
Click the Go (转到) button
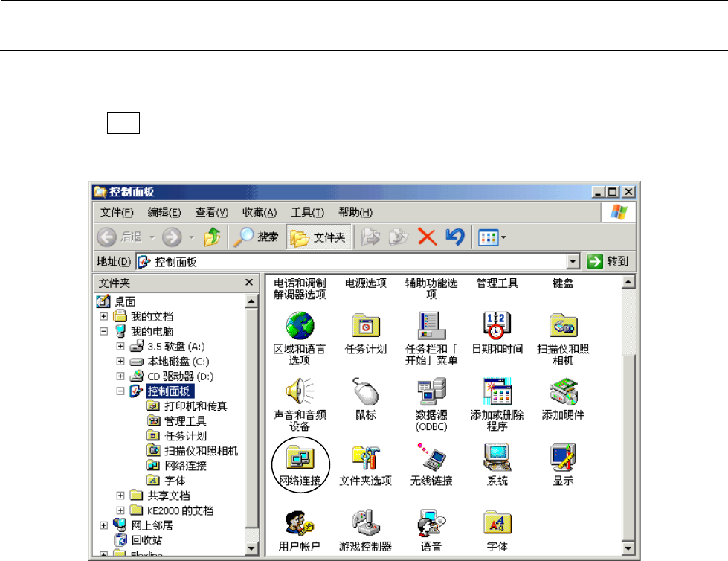coord(609,261)
